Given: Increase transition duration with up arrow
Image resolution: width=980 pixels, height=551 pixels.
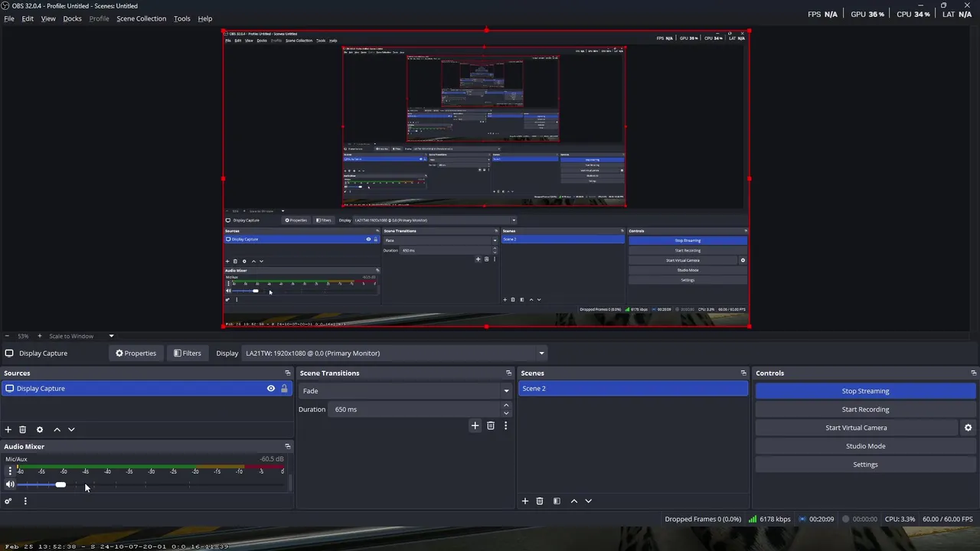Looking at the screenshot, I should (506, 406).
